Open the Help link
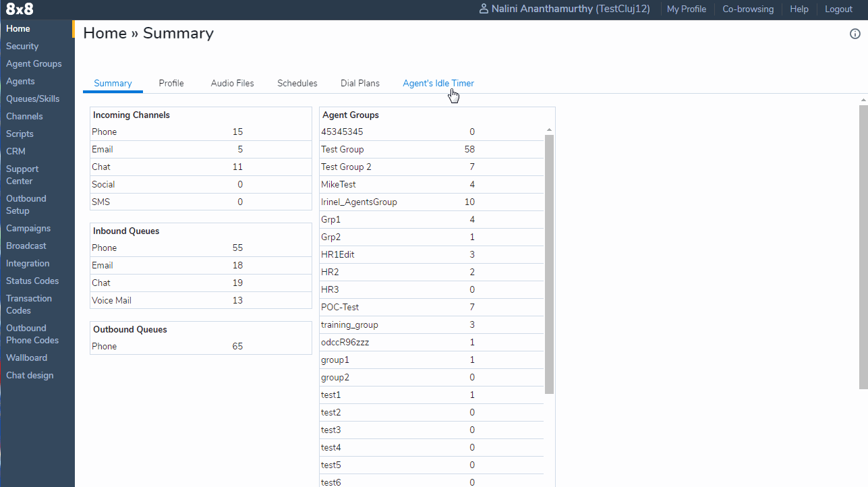The width and height of the screenshot is (868, 487). (x=799, y=9)
